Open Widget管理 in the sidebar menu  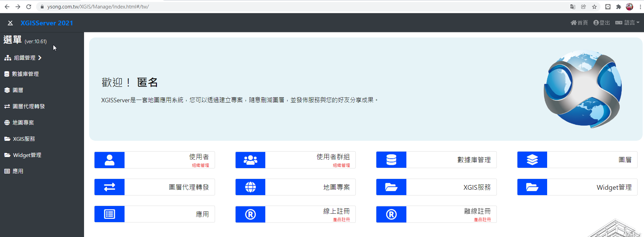point(23,155)
